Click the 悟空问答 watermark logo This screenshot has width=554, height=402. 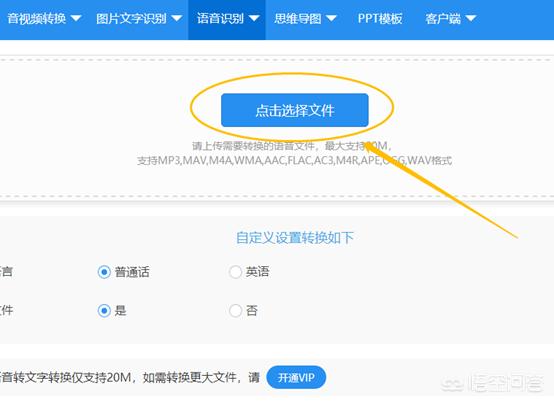point(492,383)
